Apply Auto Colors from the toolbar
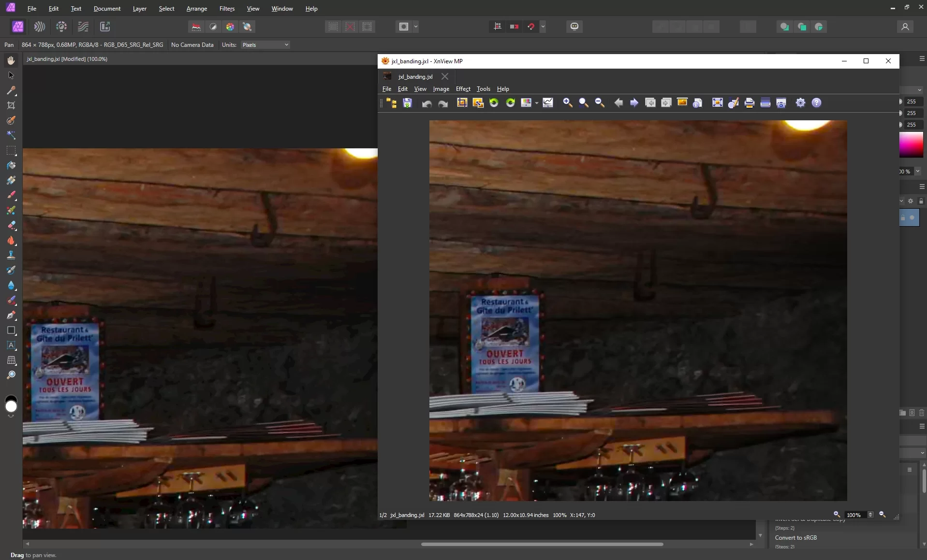Viewport: 927px width, 560px height. [x=230, y=27]
